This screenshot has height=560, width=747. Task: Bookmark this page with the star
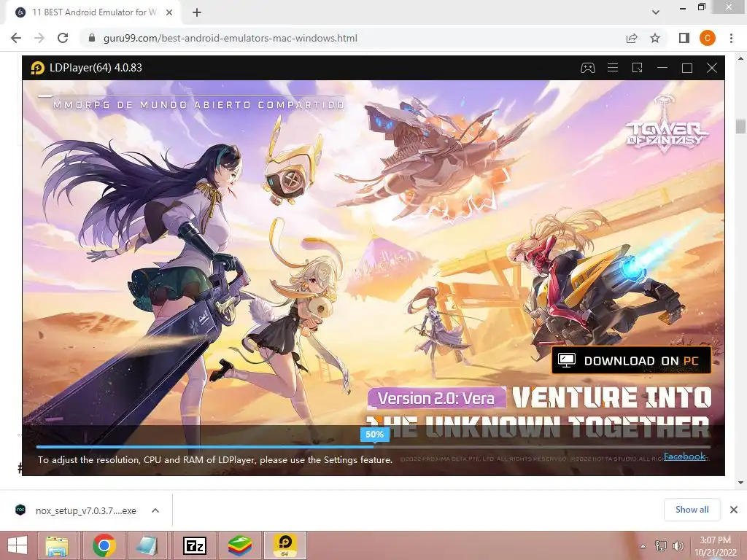[655, 38]
